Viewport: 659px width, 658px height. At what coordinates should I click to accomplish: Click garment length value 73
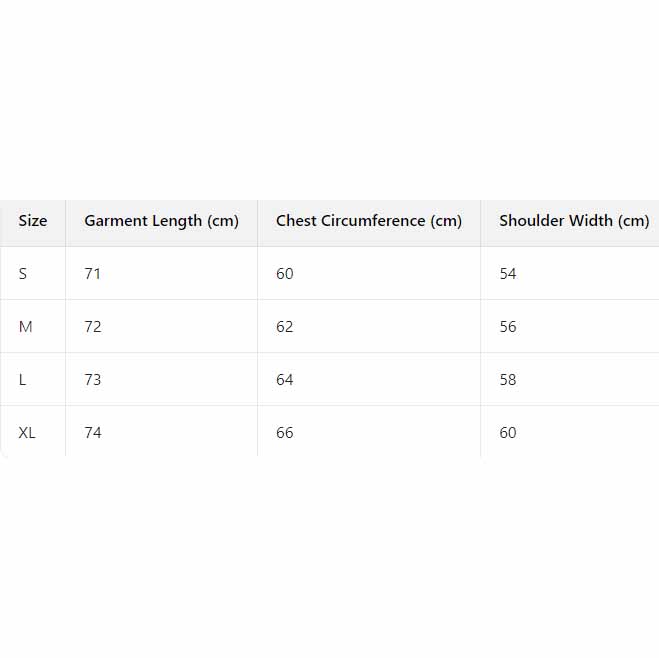tap(92, 380)
